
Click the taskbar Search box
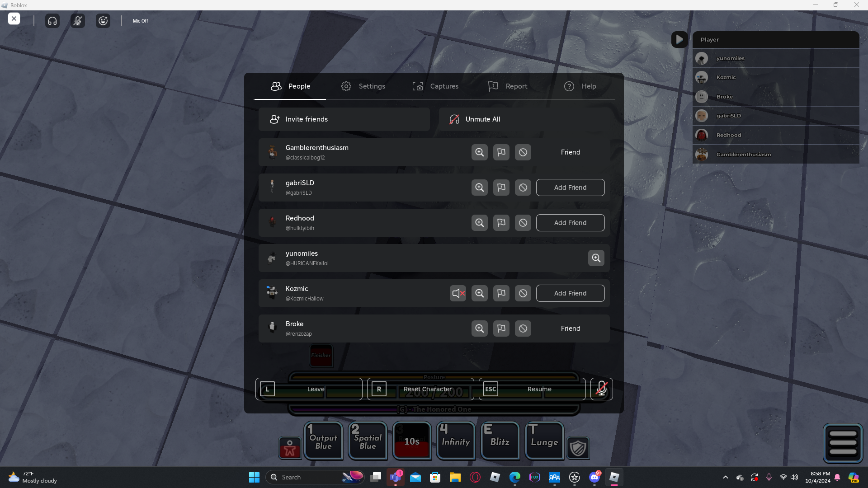point(315,477)
